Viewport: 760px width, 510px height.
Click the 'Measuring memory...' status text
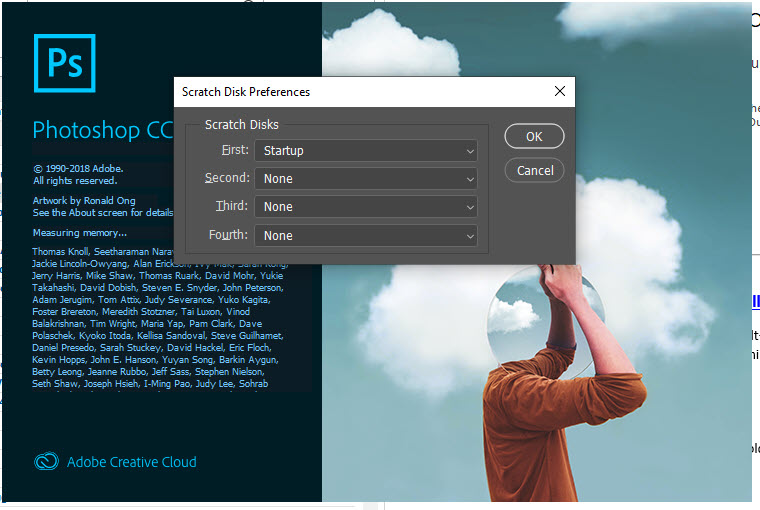(80, 233)
